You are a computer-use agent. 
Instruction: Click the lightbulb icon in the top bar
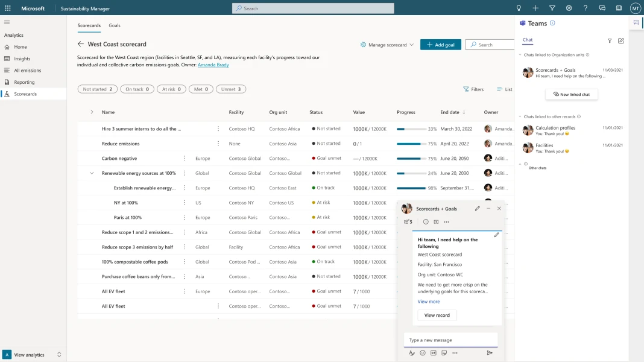tap(519, 8)
